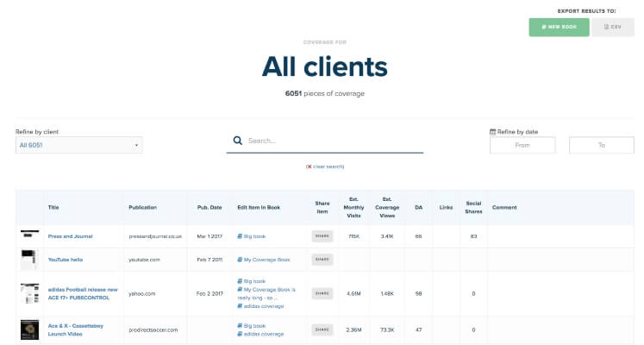This screenshot has height=345, width=644.
Task: Open Big book link in Press and Journal row
Action: click(254, 236)
